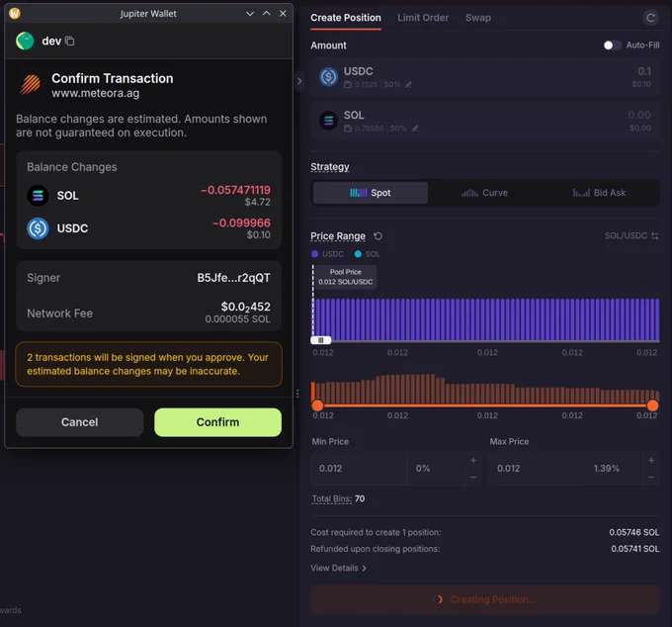Click the USDC token icon in Balance Changes
672x627 pixels.
(38, 228)
